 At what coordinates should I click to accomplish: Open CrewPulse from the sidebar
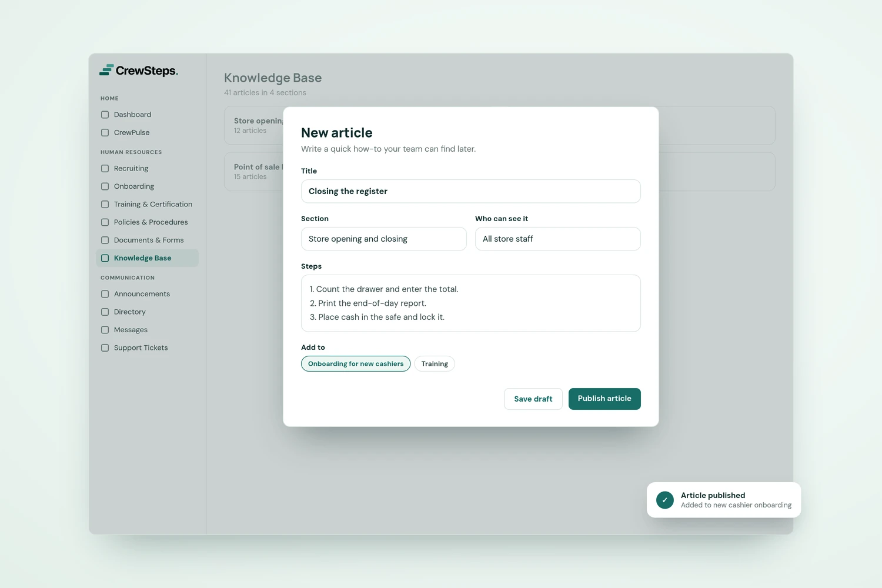pos(147,133)
